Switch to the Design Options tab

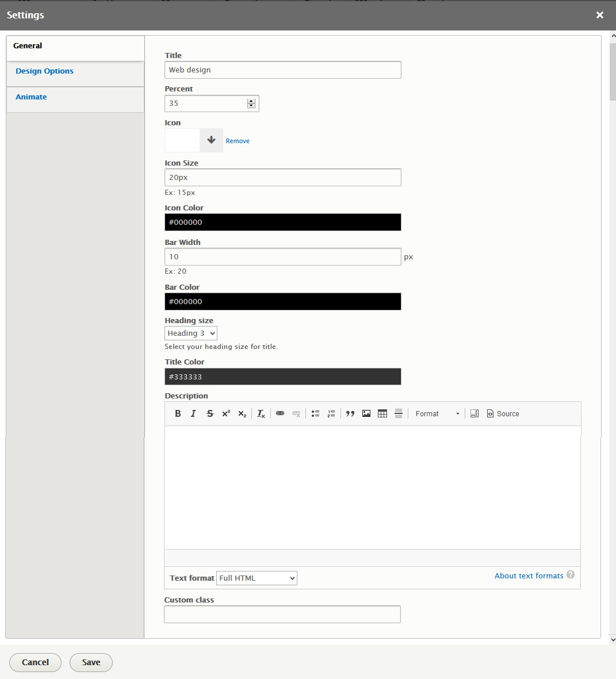45,71
